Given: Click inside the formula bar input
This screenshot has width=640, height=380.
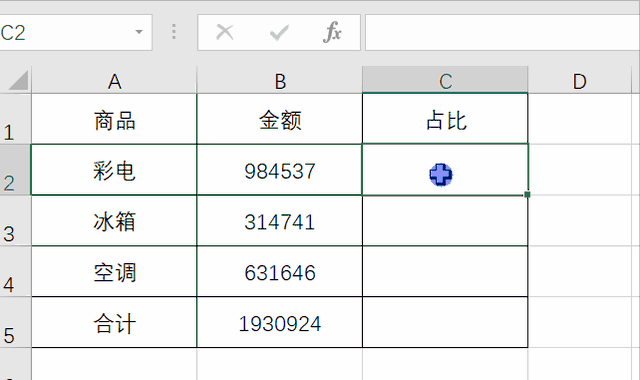Looking at the screenshot, I should click(x=502, y=33).
